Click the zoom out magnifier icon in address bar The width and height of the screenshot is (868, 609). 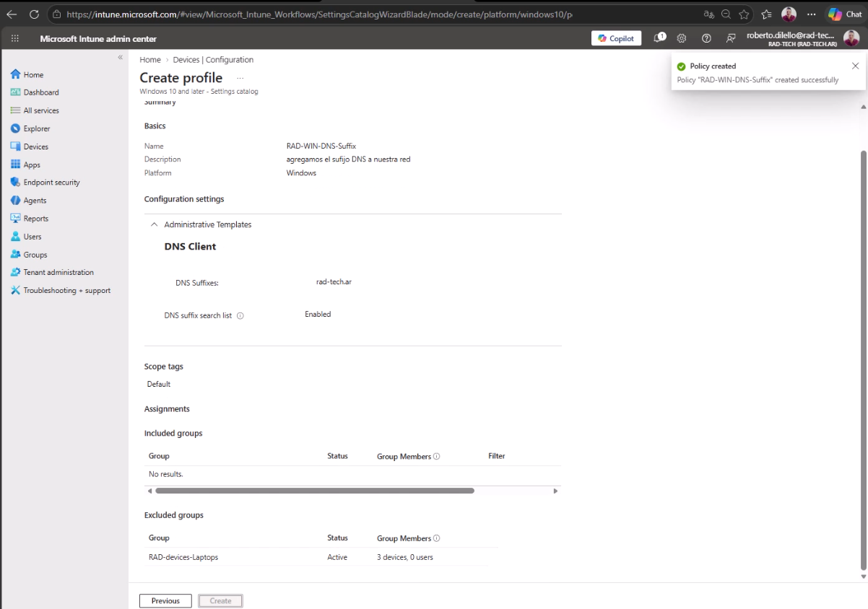click(726, 14)
